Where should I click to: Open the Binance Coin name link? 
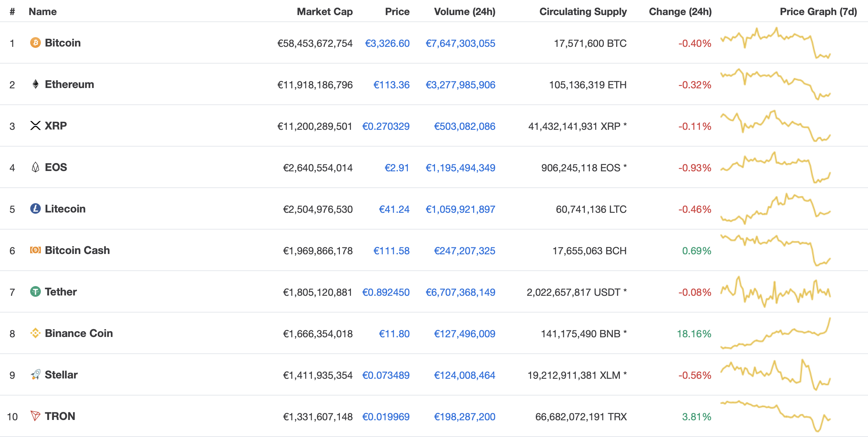(79, 333)
